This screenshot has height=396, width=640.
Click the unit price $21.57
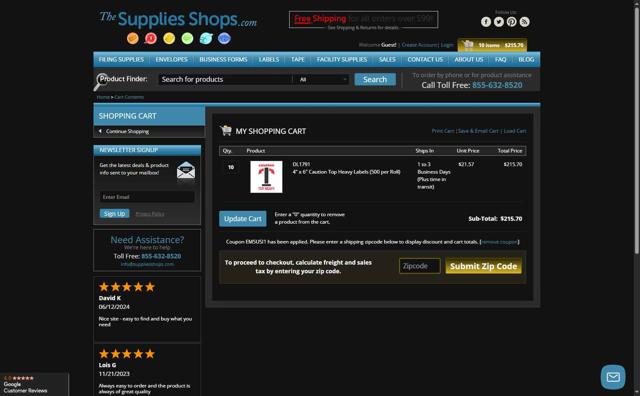[466, 165]
